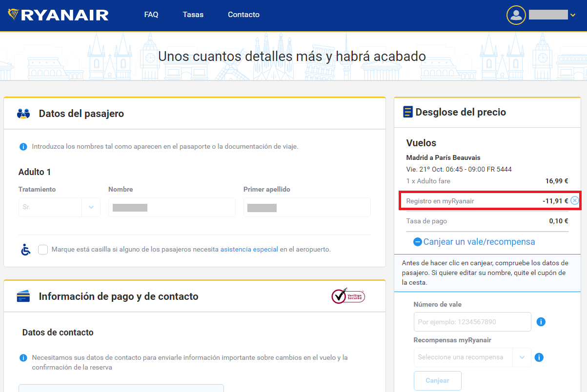Click the credit card icon beside payment heading
587x392 pixels.
click(x=23, y=296)
